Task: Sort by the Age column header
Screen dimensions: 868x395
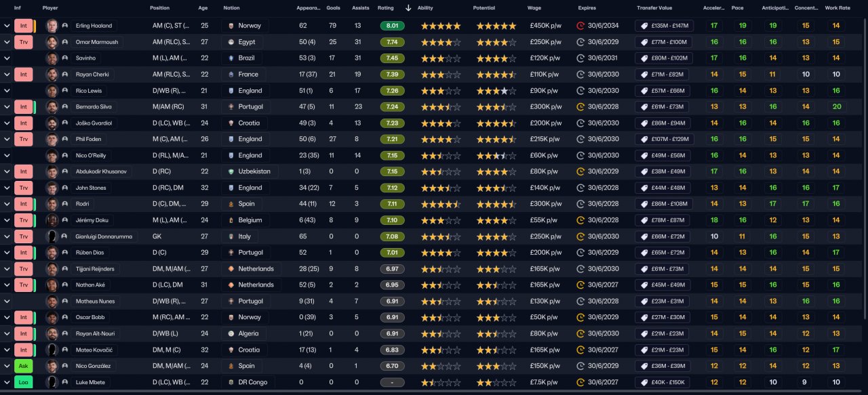Action: tap(203, 8)
